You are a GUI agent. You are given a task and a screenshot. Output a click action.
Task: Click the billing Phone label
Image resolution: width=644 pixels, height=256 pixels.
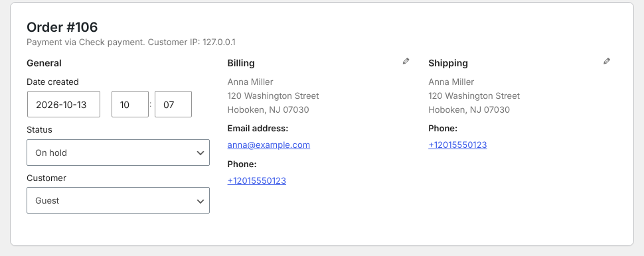point(242,164)
